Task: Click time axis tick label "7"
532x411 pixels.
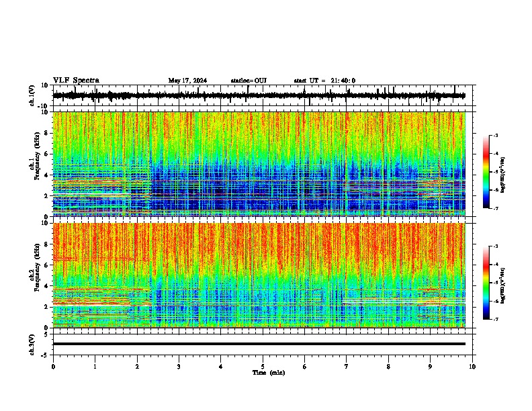Action: 347,367
